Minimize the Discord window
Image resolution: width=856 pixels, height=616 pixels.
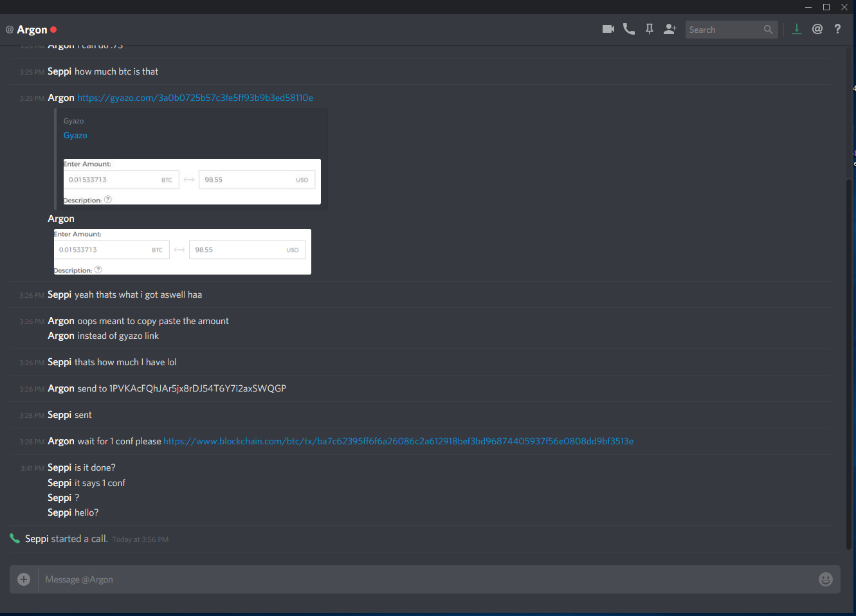click(808, 7)
